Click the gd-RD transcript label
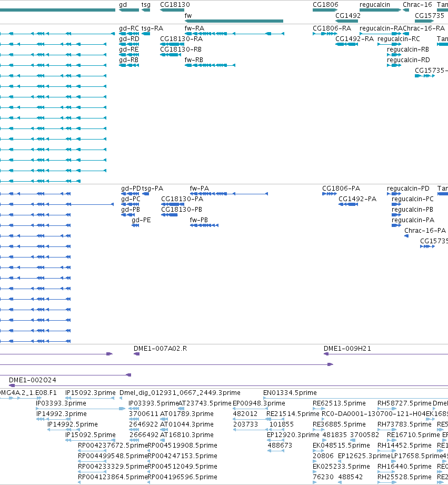The image size is (448, 485). [x=129, y=39]
